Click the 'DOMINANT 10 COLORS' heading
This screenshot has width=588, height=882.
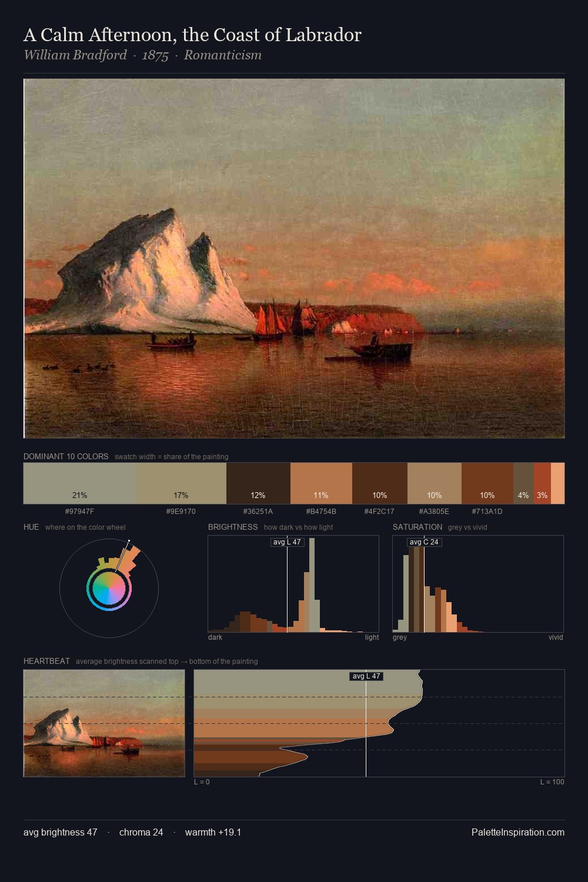click(x=66, y=456)
